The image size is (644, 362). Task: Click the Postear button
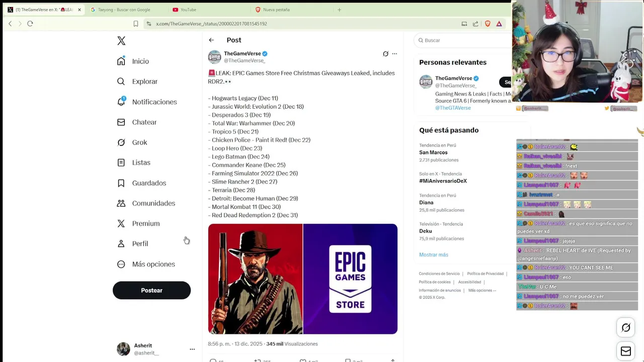151,290
